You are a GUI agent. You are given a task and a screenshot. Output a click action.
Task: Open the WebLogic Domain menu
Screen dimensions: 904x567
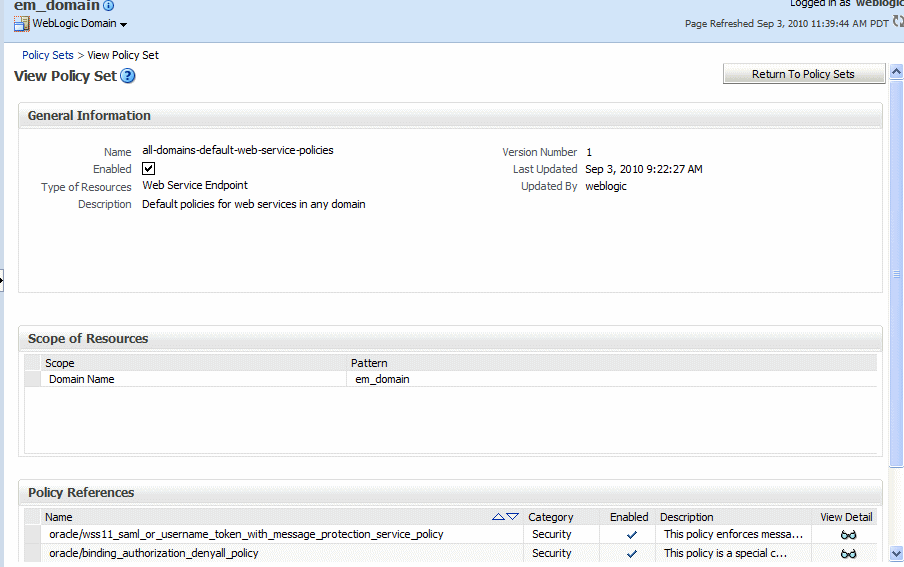point(80,24)
